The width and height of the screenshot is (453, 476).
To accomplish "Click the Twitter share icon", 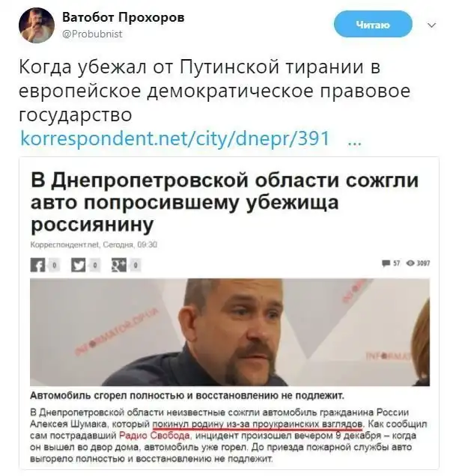I will (79, 265).
